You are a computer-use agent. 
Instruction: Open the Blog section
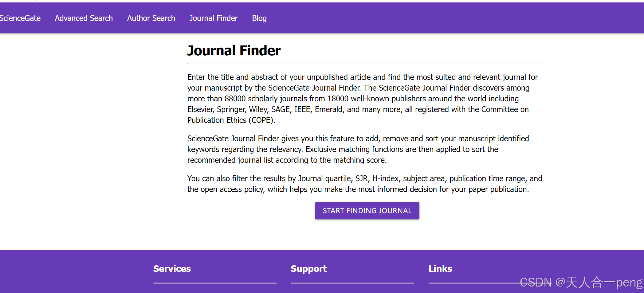[259, 18]
